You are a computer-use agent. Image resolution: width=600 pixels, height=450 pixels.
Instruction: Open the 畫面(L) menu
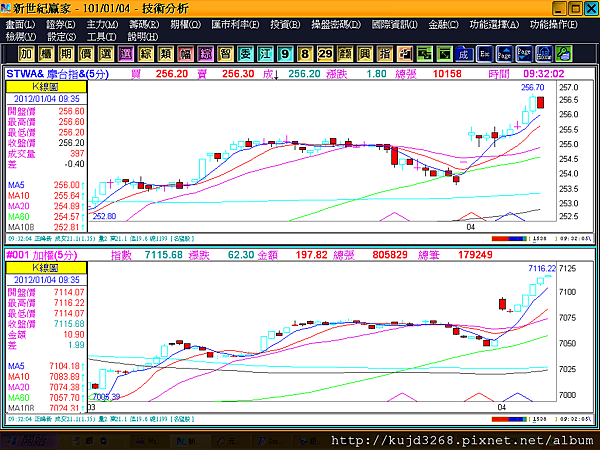tap(20, 25)
